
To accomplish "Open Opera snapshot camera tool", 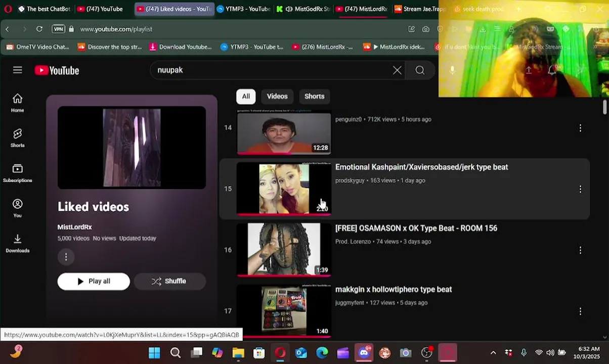I will [x=426, y=29].
